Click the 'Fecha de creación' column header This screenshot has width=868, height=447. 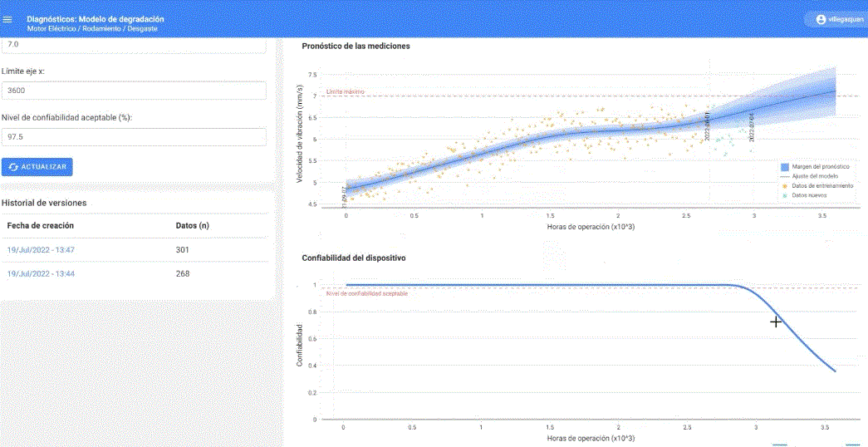[41, 225]
